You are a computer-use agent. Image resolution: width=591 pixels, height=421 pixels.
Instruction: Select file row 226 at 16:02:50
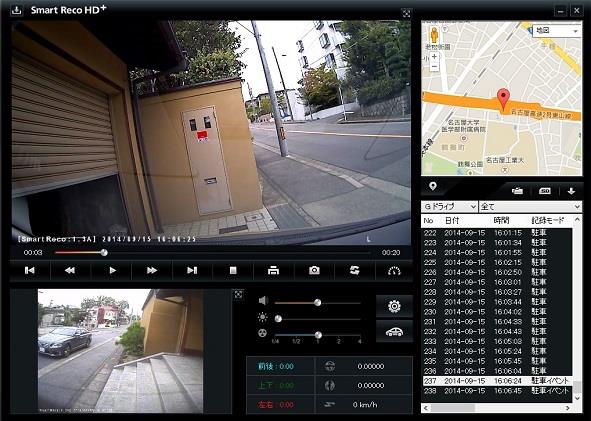tap(497, 272)
